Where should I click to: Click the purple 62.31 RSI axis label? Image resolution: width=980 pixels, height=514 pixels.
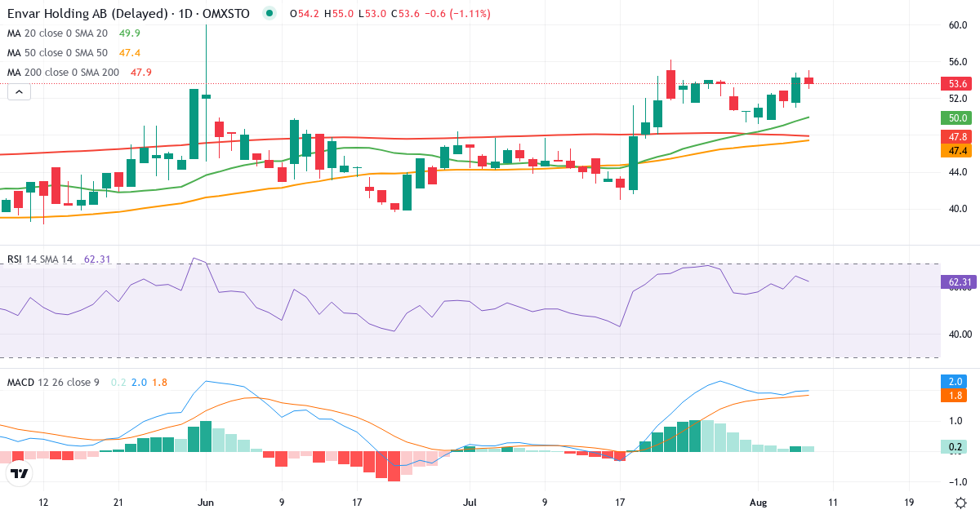click(x=957, y=282)
